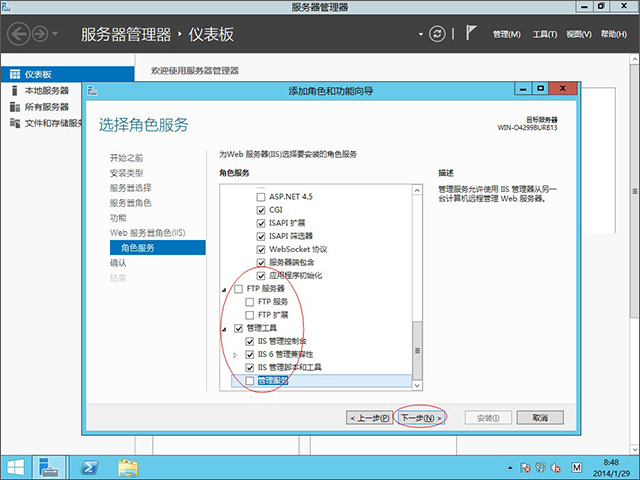Click the back navigation arrow in Server Manager
640x480 pixels.
[x=19, y=34]
